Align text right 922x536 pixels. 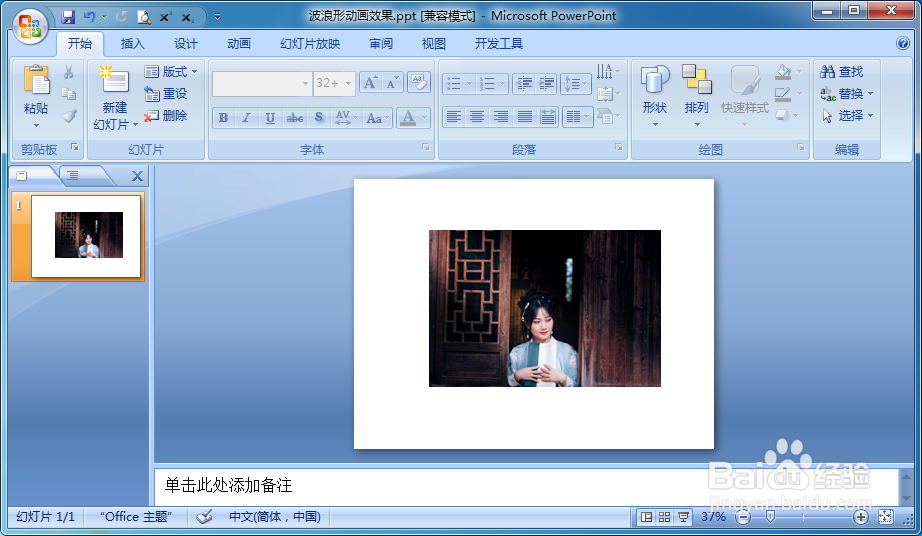click(500, 117)
